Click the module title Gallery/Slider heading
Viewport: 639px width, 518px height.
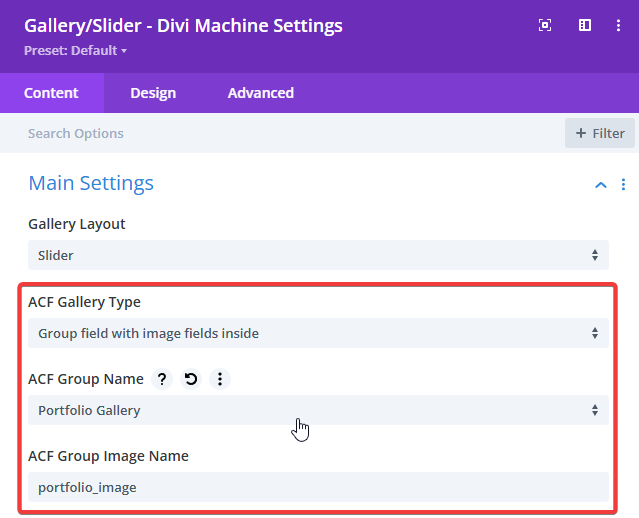coord(183,25)
